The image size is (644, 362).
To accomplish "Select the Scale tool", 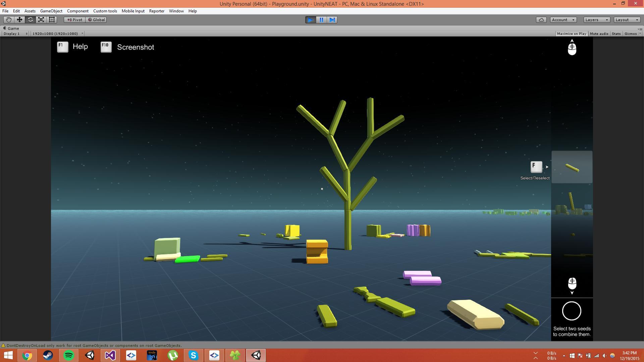I will coord(41,20).
